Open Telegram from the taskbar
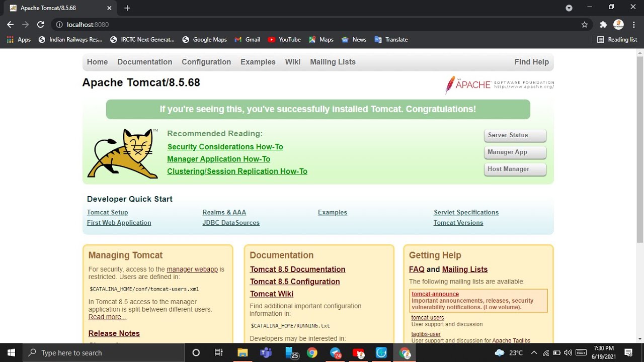 coord(336,352)
